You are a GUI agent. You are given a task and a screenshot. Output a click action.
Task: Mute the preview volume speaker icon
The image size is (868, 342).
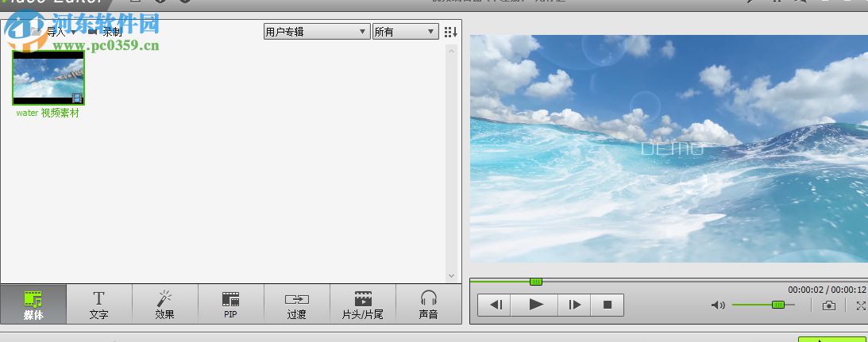[718, 305]
